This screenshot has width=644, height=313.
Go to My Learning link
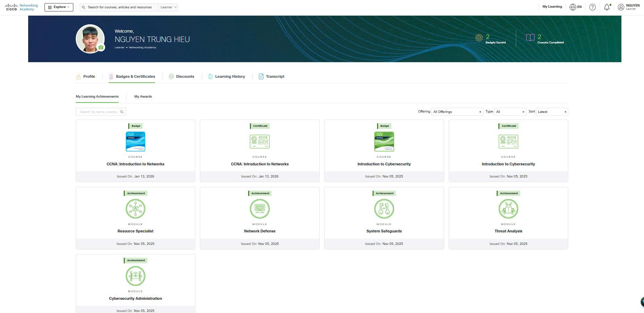click(x=552, y=7)
